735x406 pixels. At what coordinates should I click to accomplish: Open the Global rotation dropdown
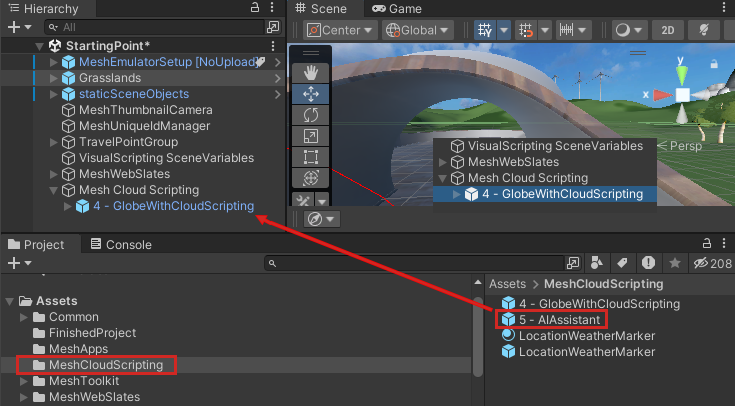[x=417, y=30]
